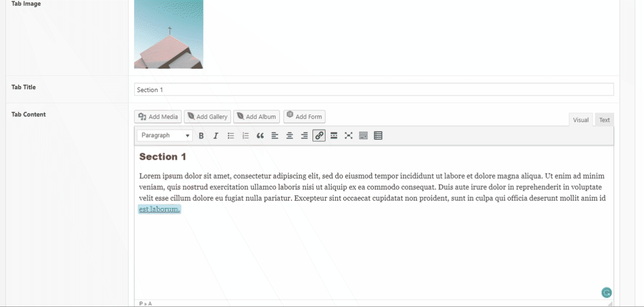Click the church Tab Image thumbnail
This screenshot has width=644, height=307.
(168, 35)
